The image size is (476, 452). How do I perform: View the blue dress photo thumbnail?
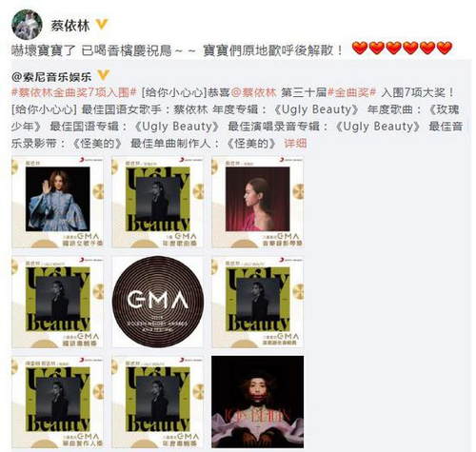pos(57,202)
